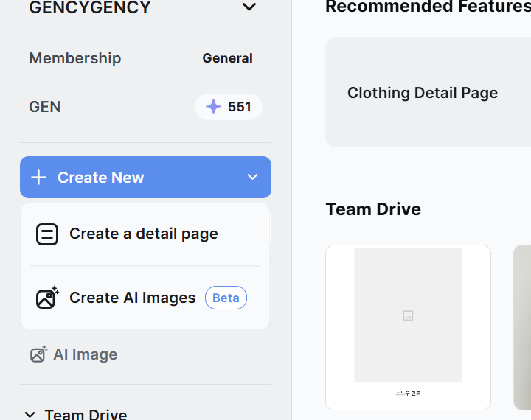This screenshot has width=531, height=420.
Task: Select Create AI Images menu option
Action: tap(145, 298)
